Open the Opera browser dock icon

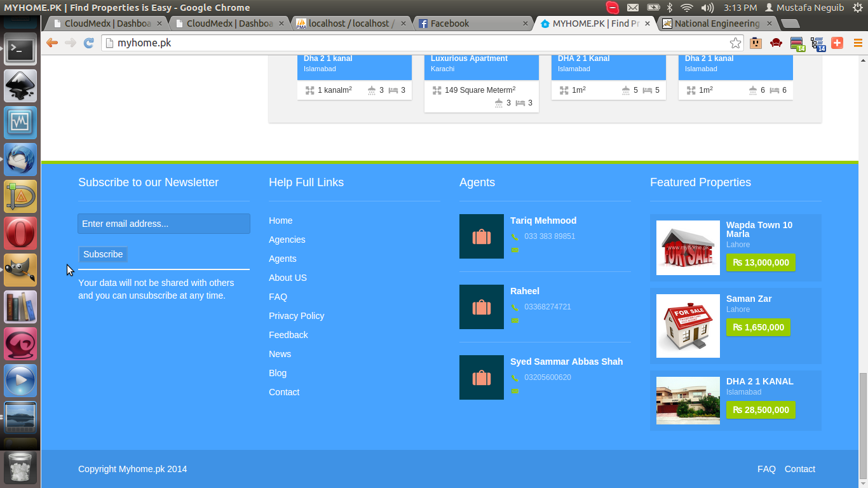click(20, 233)
